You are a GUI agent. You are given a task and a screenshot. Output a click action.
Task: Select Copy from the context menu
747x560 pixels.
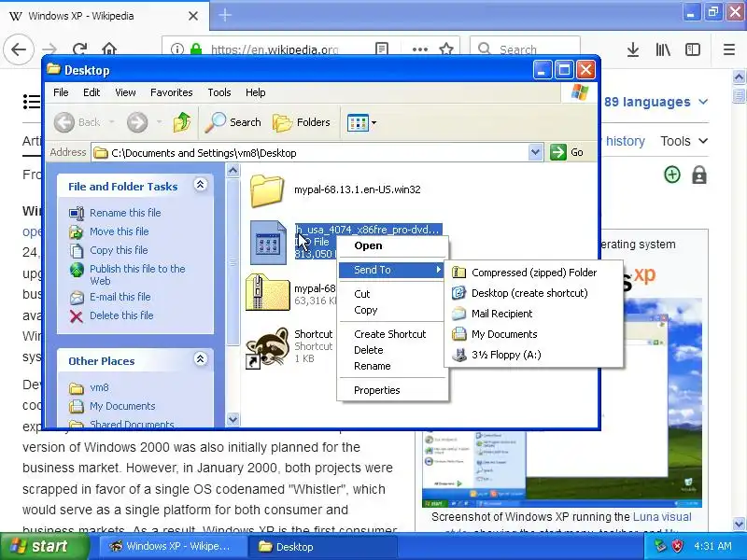click(x=392, y=310)
